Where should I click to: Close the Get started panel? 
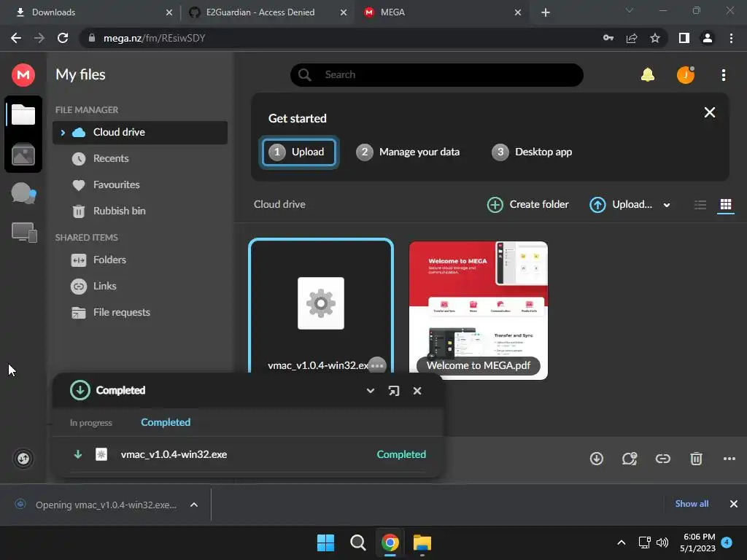point(709,112)
